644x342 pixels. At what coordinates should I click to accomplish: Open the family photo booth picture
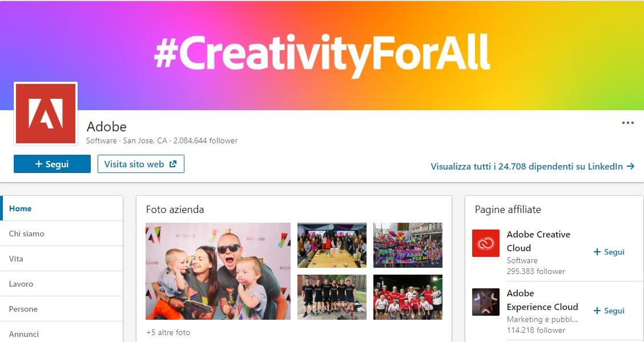(218, 271)
